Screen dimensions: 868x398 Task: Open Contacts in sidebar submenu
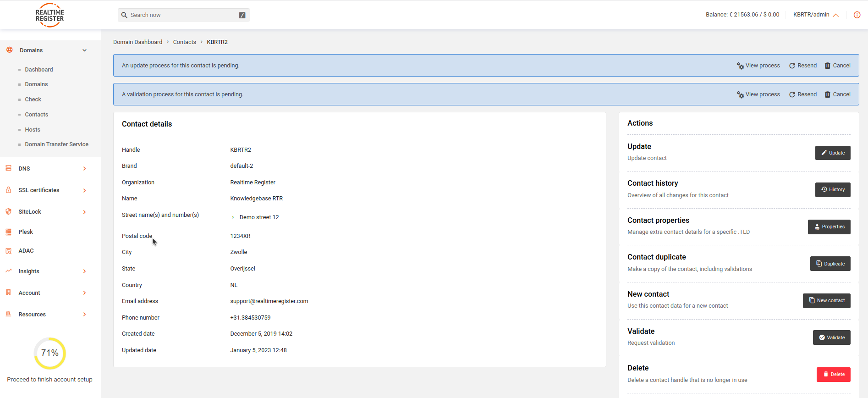click(37, 115)
